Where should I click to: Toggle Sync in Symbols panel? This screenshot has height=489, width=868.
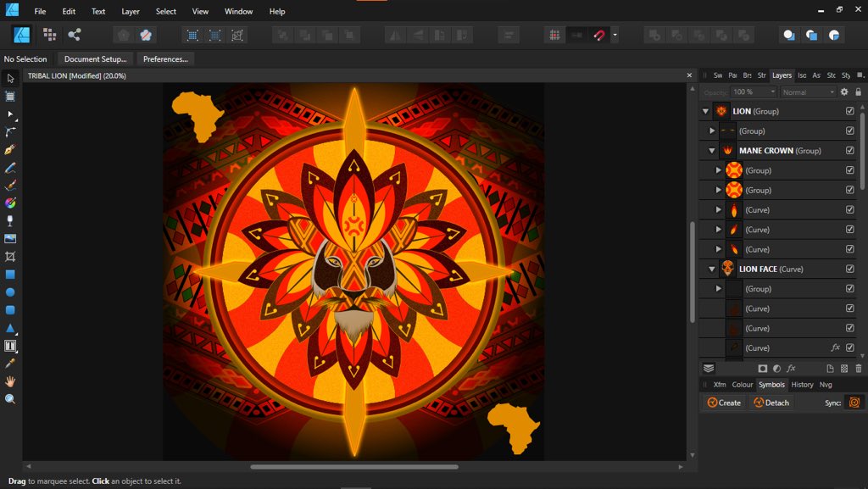tap(854, 403)
